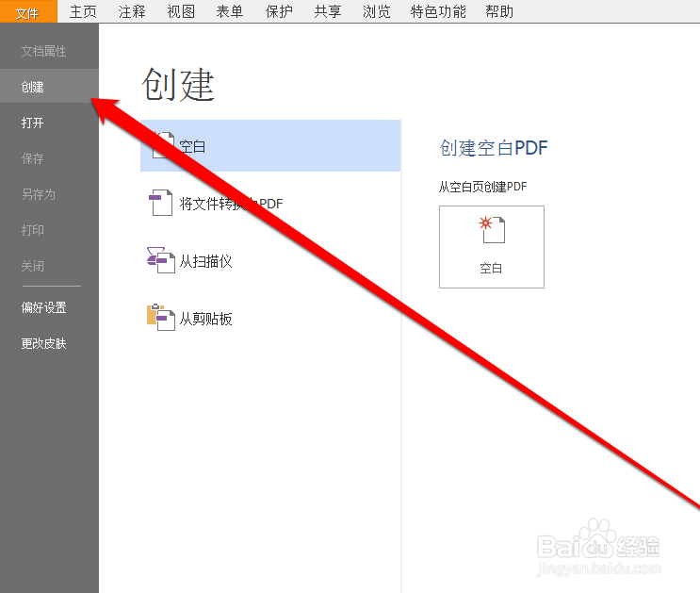Image resolution: width=700 pixels, height=593 pixels.
Task: Select the 视图 tab
Action: coord(181,11)
